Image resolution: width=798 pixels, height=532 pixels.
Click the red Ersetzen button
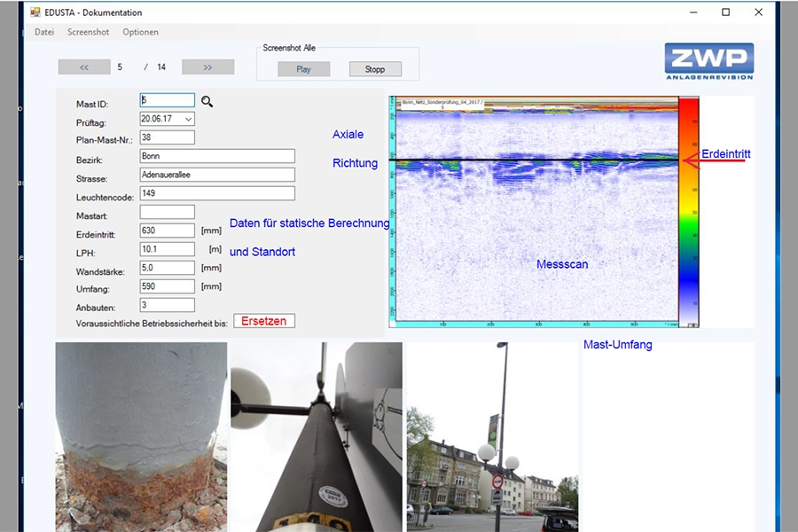point(264,321)
